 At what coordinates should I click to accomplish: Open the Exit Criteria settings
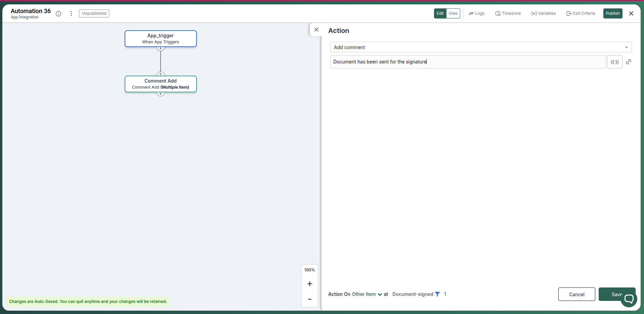[581, 13]
